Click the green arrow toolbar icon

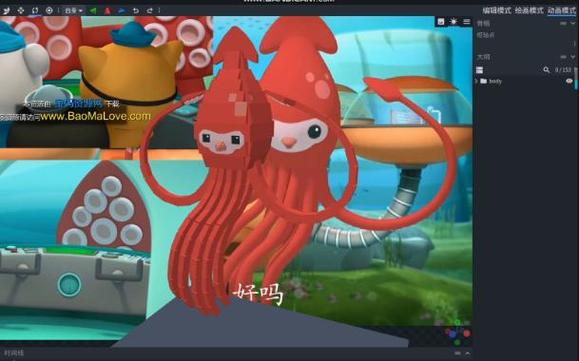click(x=93, y=11)
